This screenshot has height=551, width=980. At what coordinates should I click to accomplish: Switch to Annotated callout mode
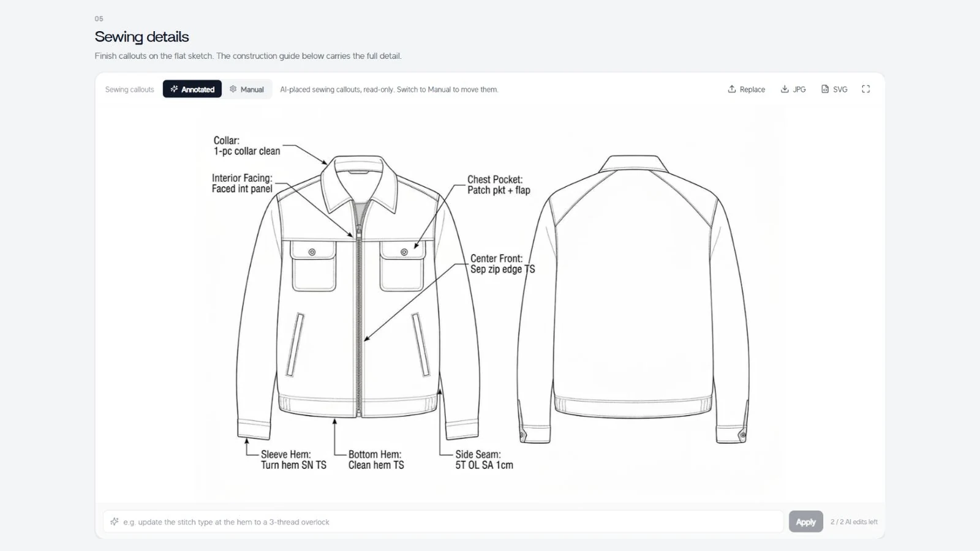192,89
